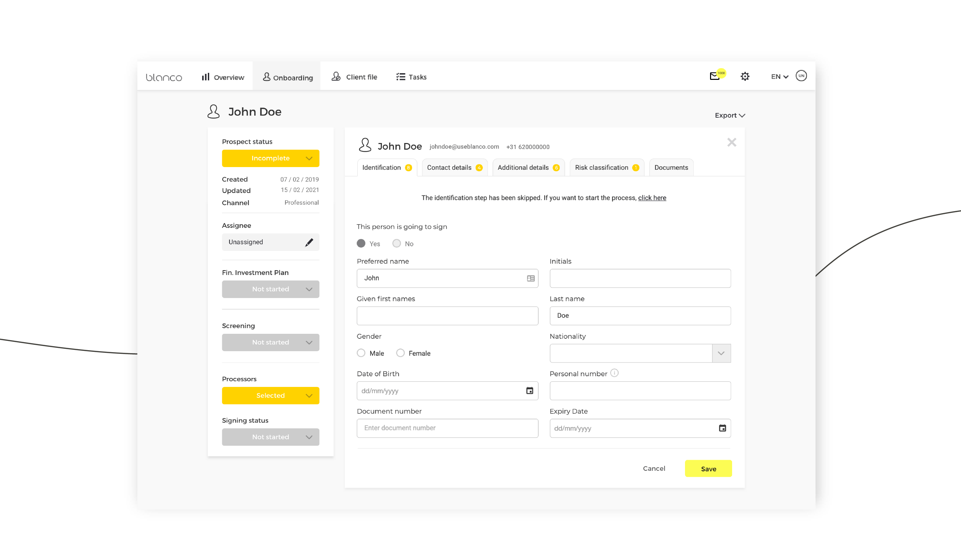Screen dimensions: 961x560
Task: Click the Personal number info icon
Action: point(614,373)
